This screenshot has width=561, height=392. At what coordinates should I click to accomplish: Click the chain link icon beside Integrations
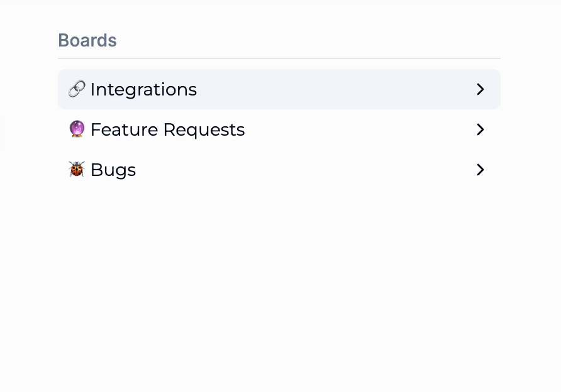tap(77, 89)
